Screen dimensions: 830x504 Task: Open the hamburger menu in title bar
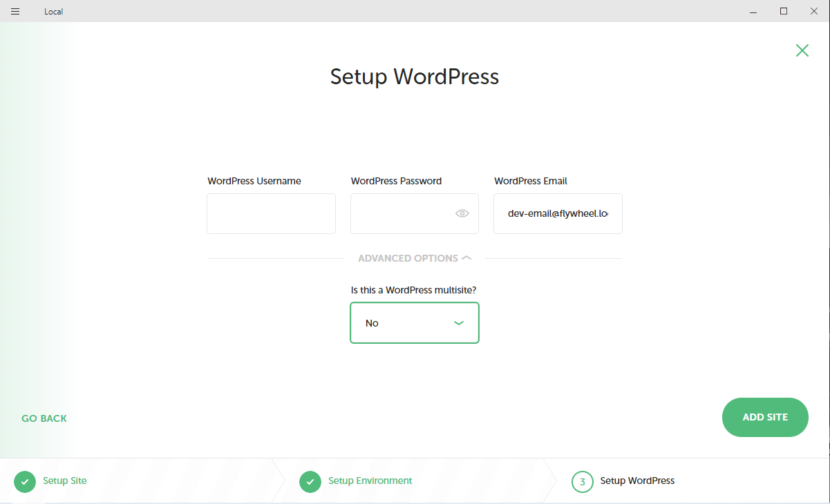(x=15, y=11)
